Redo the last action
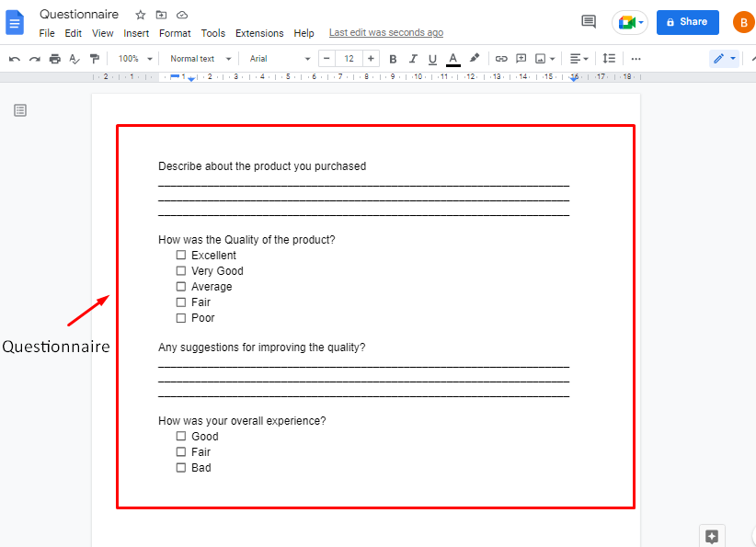The height and width of the screenshot is (547, 756). (x=35, y=59)
